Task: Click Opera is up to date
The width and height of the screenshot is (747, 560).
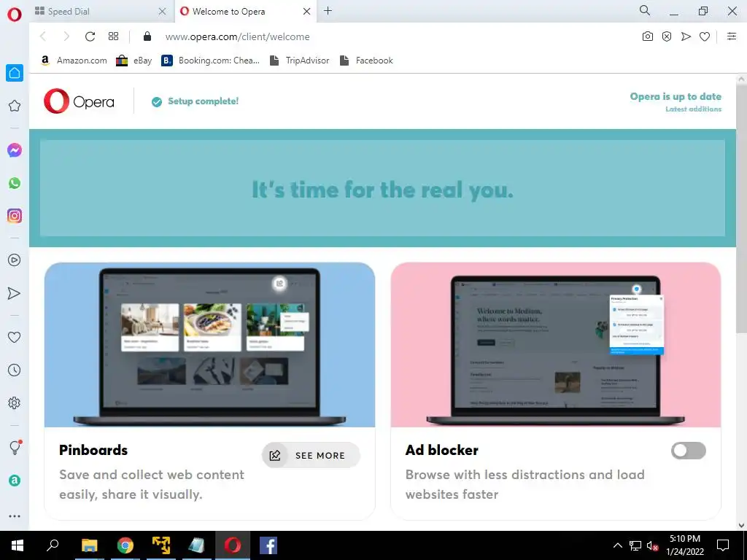Action: point(676,96)
